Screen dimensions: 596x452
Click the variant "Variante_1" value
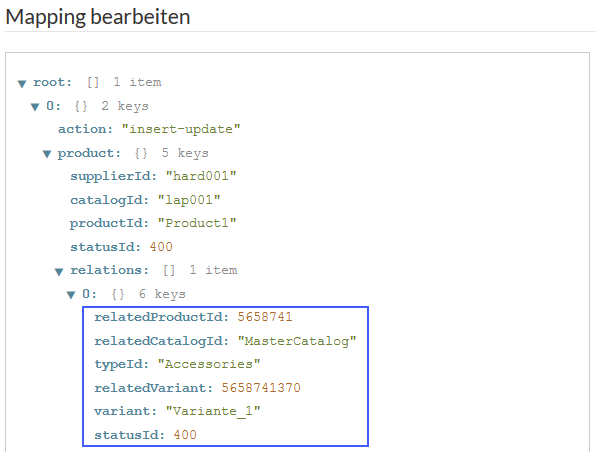coord(213,411)
